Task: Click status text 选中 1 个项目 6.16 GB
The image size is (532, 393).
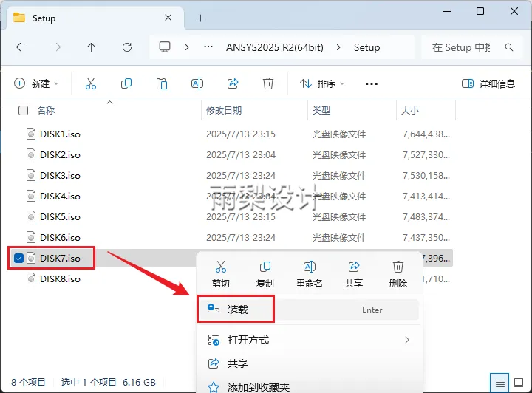Action: 108,383
